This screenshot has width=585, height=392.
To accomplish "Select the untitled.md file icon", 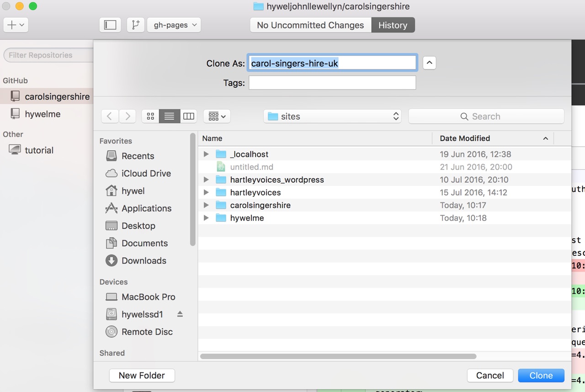I will tap(221, 167).
